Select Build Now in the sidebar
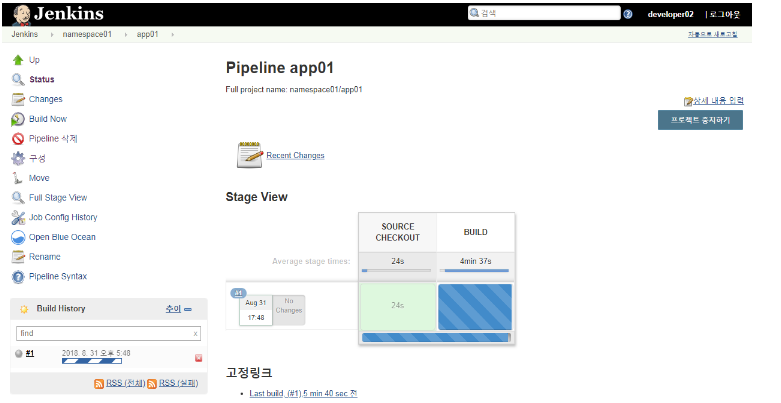Viewport: 781px width, 403px height. [48, 119]
